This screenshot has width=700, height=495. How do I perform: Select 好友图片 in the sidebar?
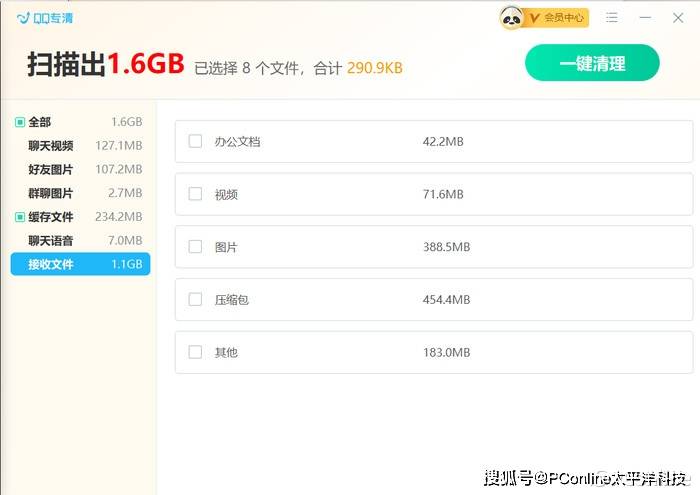[x=80, y=169]
